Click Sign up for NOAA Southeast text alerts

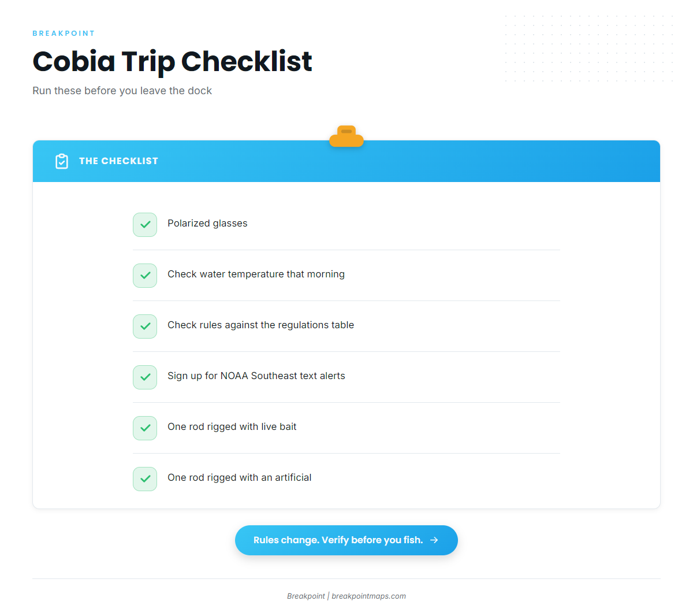[x=256, y=376]
